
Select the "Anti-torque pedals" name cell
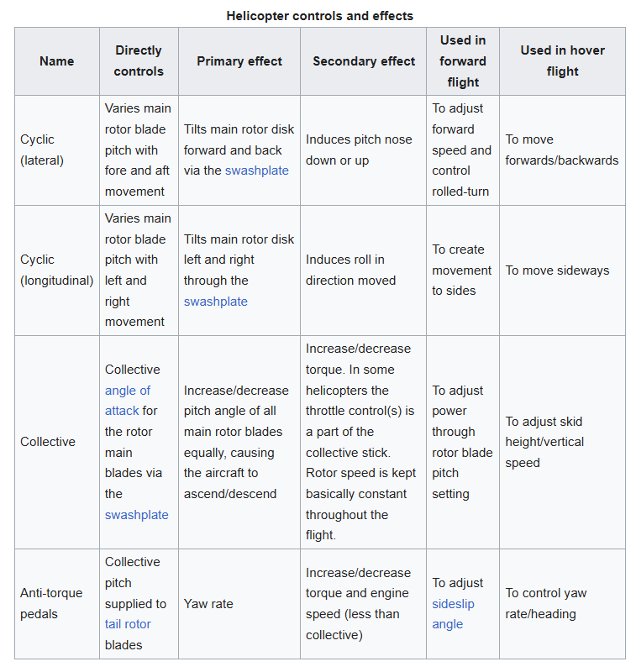pos(51,603)
